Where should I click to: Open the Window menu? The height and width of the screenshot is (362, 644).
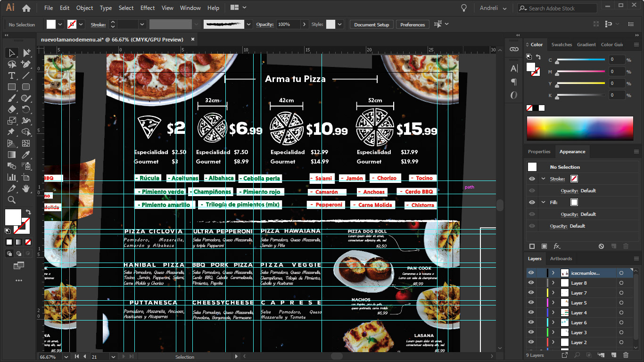click(190, 8)
